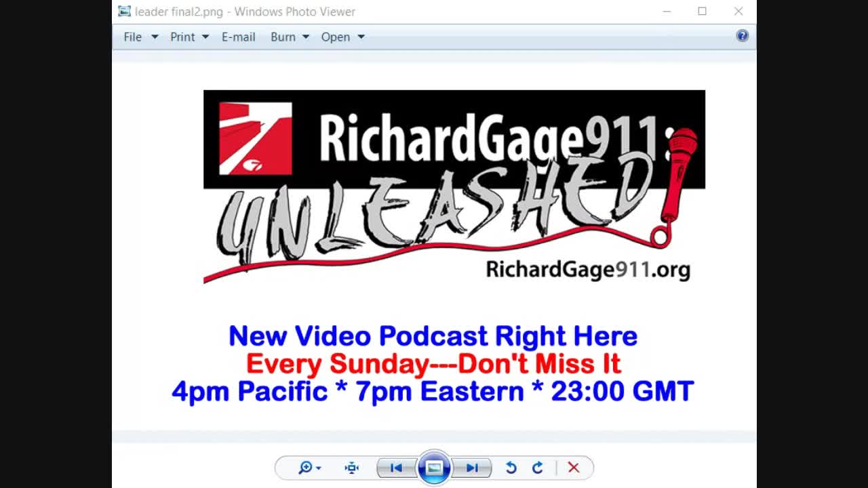Close the Photo Viewer window
Viewport: 868px width, 488px height.
pos(738,12)
